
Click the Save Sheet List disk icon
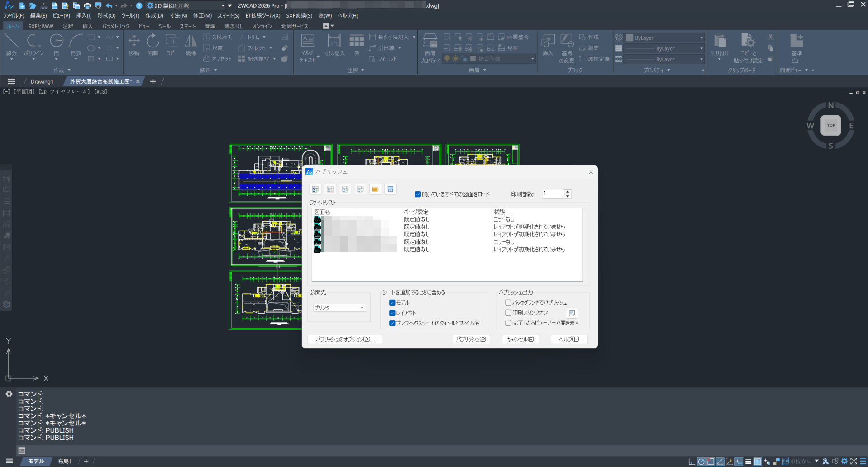[390, 189]
